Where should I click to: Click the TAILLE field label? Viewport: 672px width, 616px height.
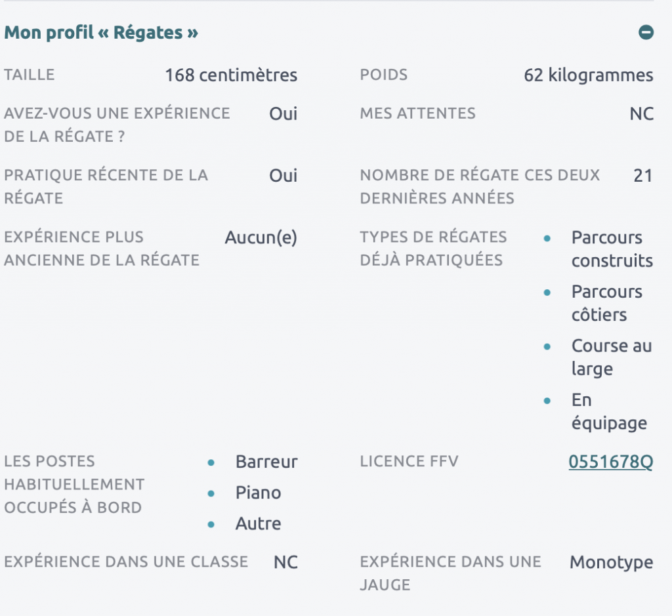[x=30, y=75]
